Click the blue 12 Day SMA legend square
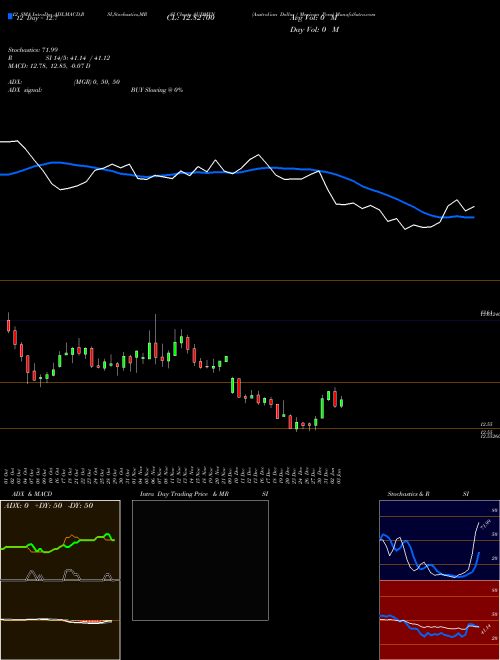The width and height of the screenshot is (500, 660). [11, 16]
